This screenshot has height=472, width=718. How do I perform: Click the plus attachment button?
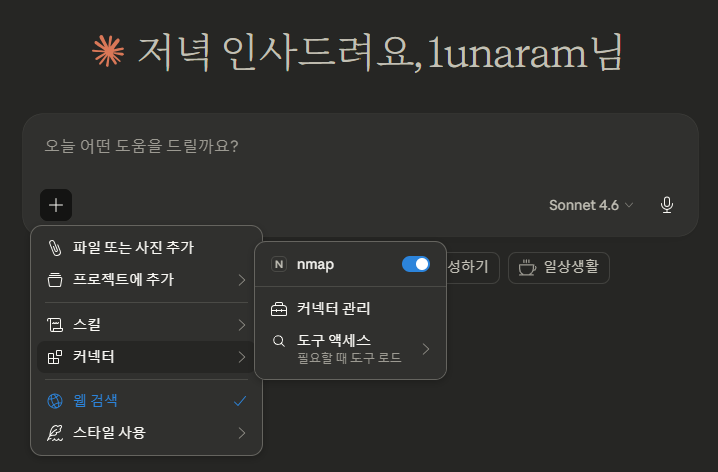pyautogui.click(x=56, y=205)
